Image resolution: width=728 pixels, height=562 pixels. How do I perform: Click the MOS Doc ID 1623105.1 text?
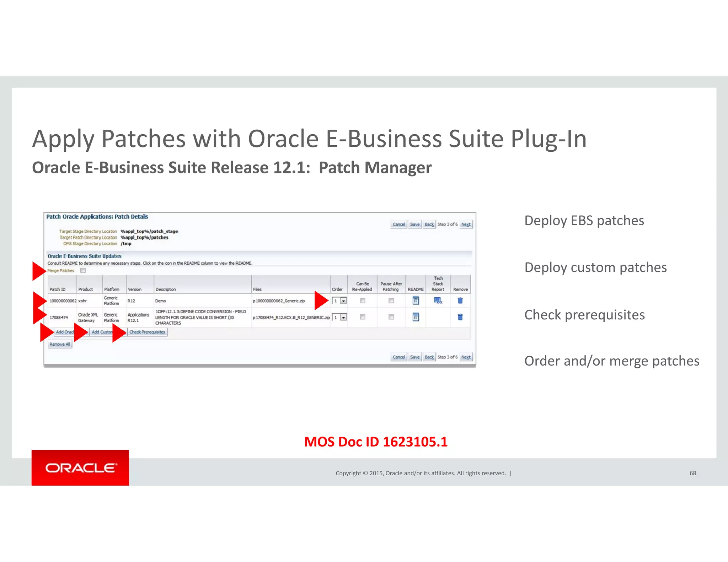click(376, 442)
